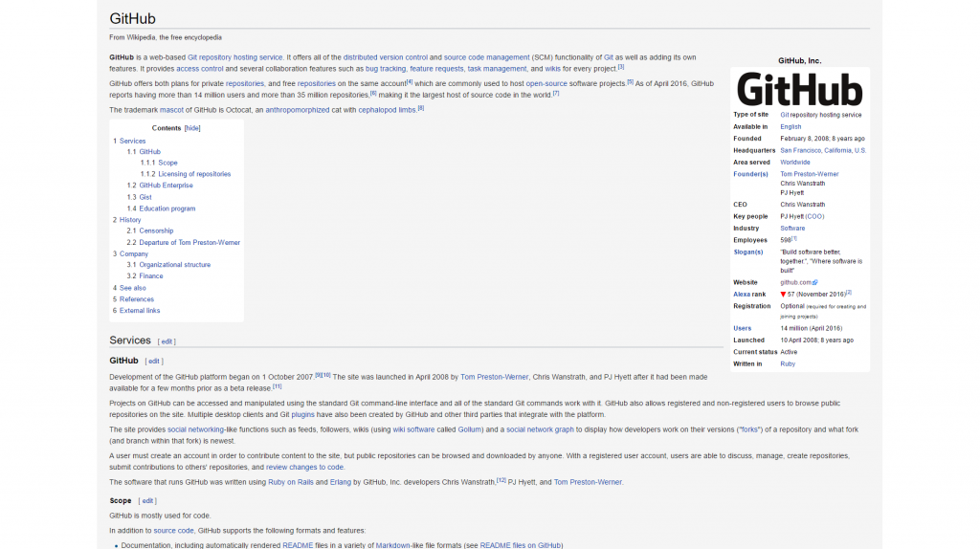Open Ruby on Rails link
980x549 pixels.
[291, 482]
